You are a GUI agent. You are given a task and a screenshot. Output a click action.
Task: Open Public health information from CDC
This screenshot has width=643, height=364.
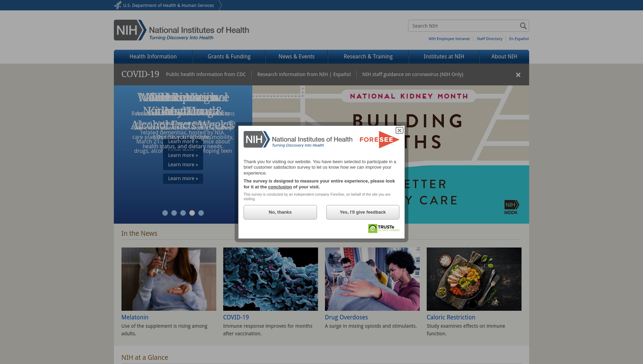[206, 74]
